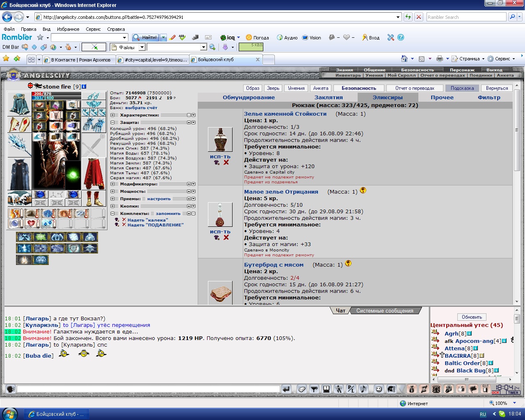Viewport: 525px width, 420px height.
Task: Expand the Характеристики section
Action: pyautogui.click(x=112, y=115)
